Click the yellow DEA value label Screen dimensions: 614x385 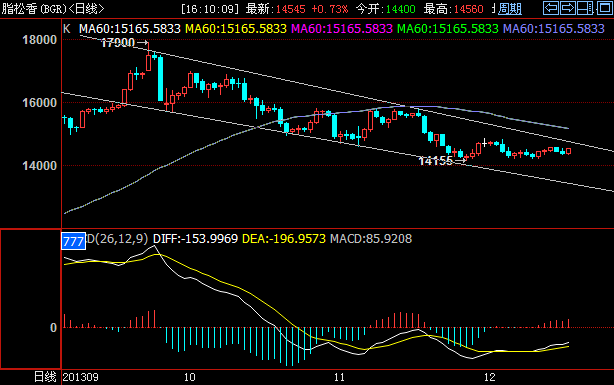284,239
